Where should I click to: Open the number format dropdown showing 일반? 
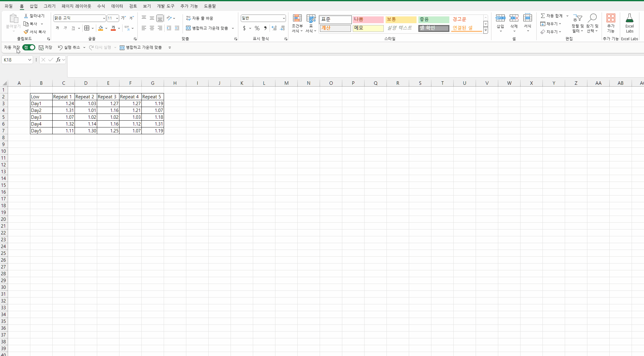click(x=283, y=18)
